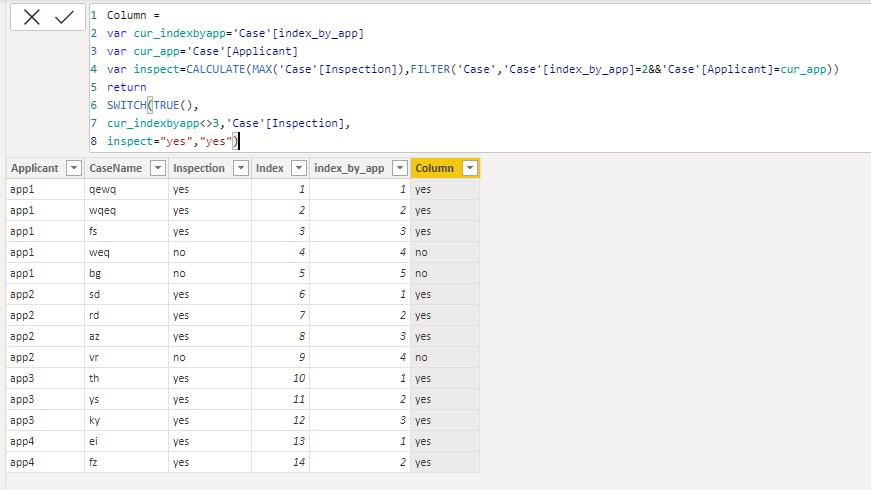The image size is (871, 490).
Task: Select the CaseName cell 'weq'
Action: click(127, 252)
